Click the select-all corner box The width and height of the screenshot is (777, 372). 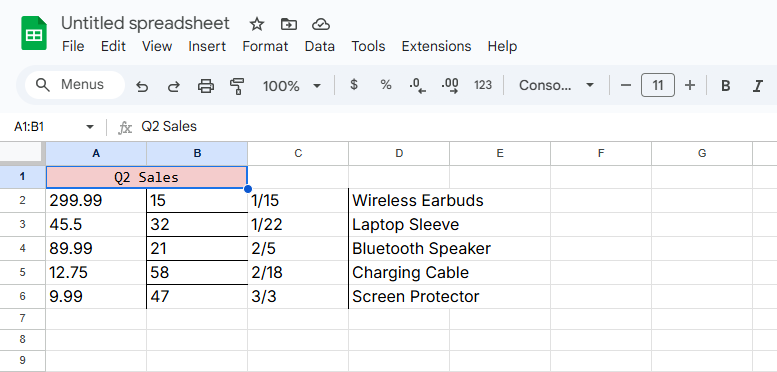(x=23, y=153)
